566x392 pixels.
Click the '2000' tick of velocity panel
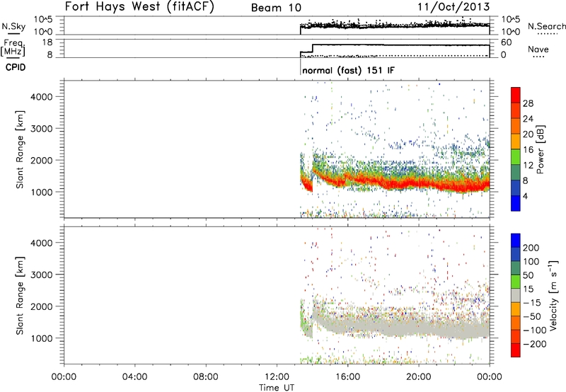click(x=42, y=306)
